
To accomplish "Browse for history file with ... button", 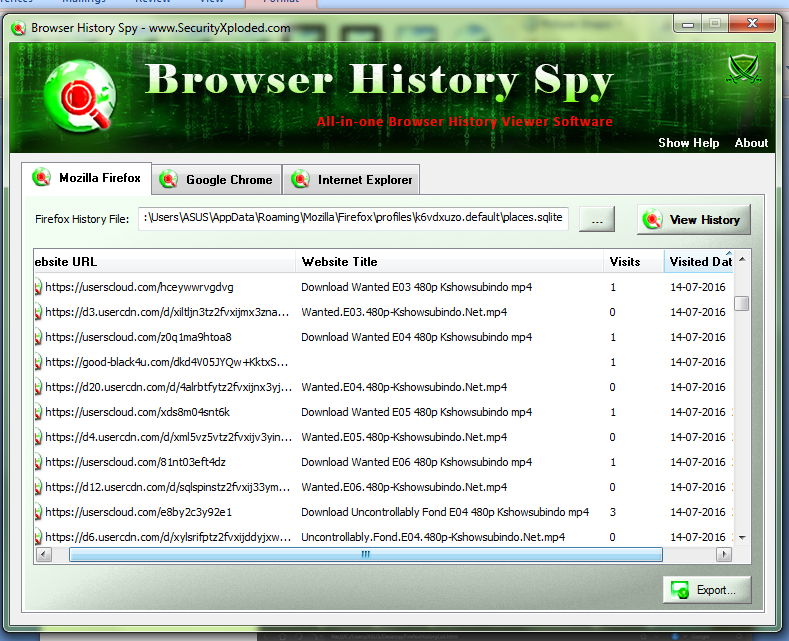I will (x=597, y=219).
